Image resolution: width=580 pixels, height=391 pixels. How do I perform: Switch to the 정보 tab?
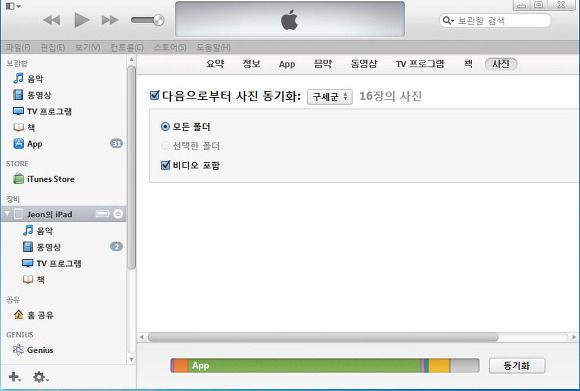251,64
